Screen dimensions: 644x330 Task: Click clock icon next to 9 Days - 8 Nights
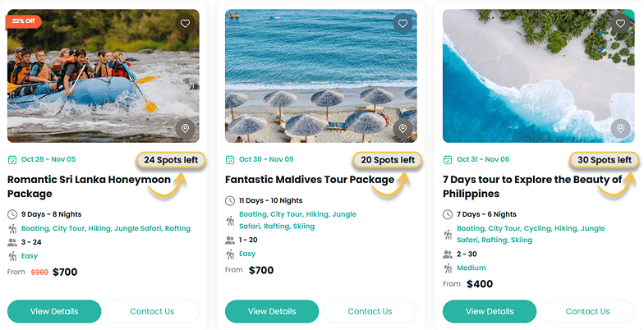12,214
